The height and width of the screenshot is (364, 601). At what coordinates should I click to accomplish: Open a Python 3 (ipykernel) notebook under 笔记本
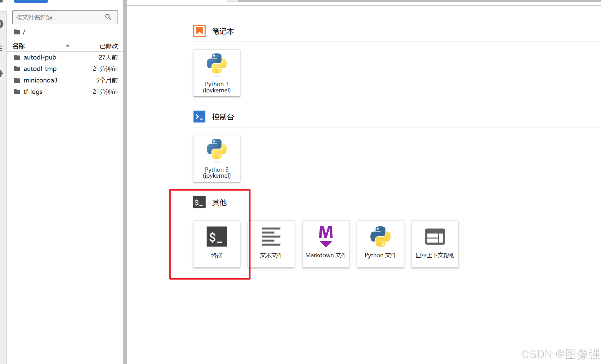pos(216,73)
